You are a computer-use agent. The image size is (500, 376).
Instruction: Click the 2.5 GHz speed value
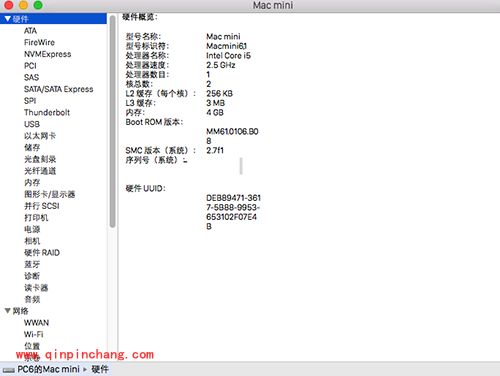point(221,65)
